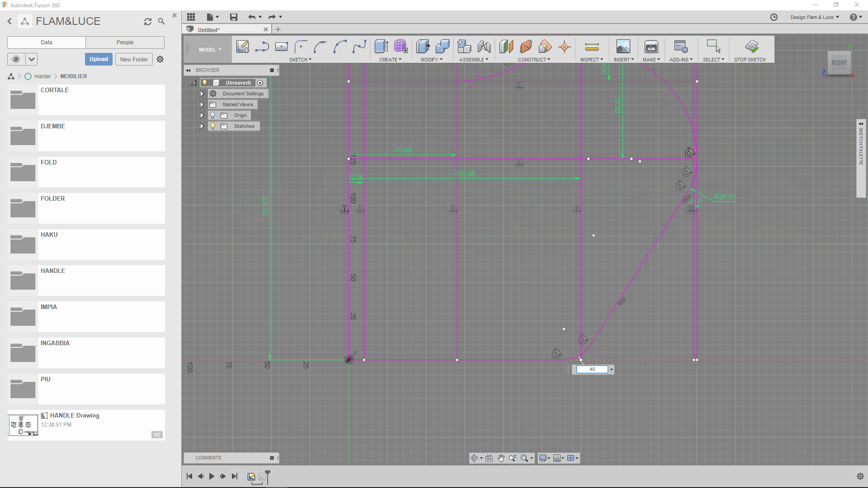Toggle visibility of the Sketches folder

(212, 126)
